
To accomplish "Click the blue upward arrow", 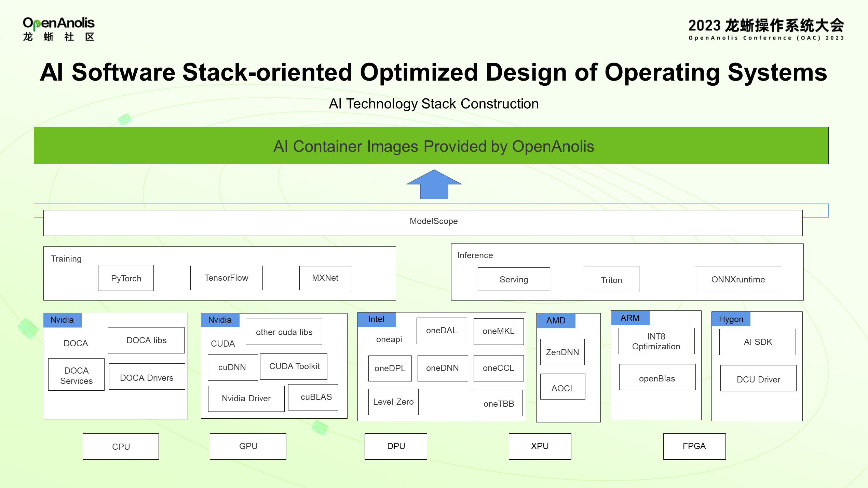I will (434, 184).
